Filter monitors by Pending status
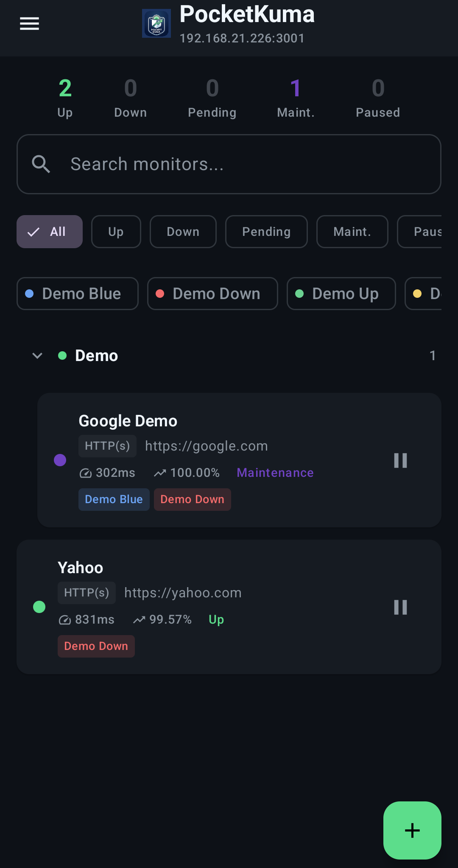The height and width of the screenshot is (868, 458). [266, 232]
